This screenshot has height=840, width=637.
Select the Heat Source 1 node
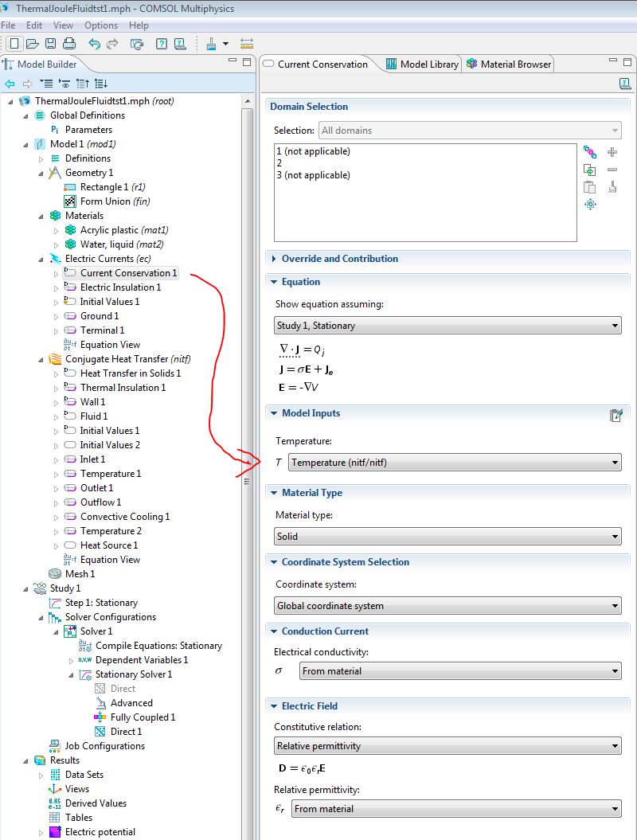tap(108, 545)
